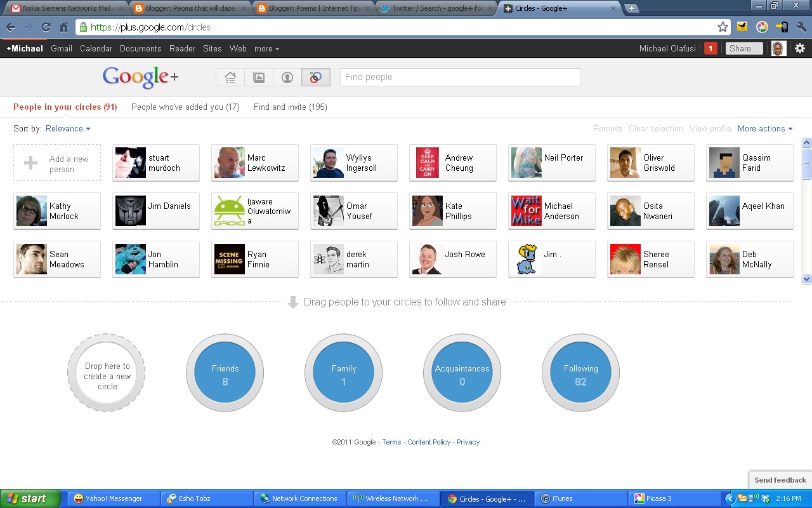
Task: Click the account avatar in Google bar
Action: coord(778,48)
